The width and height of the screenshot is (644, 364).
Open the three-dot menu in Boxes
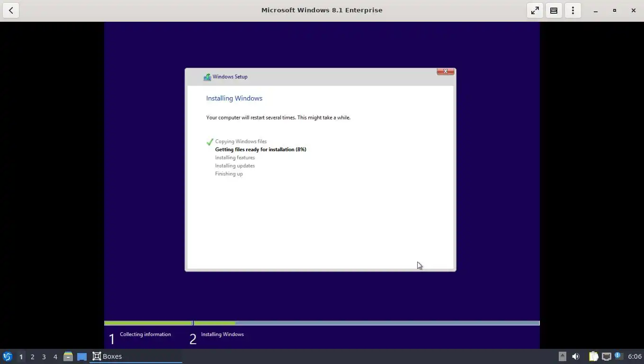click(x=572, y=10)
